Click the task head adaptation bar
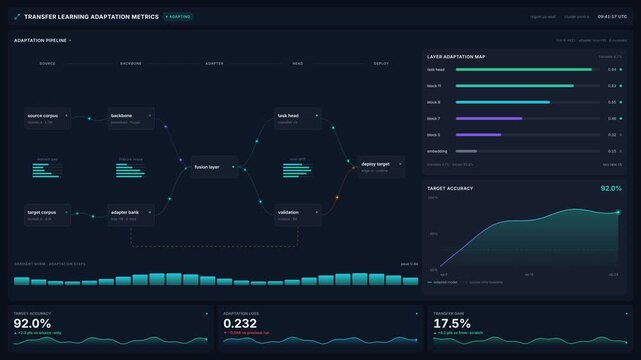This screenshot has height=360, width=641. point(524,69)
